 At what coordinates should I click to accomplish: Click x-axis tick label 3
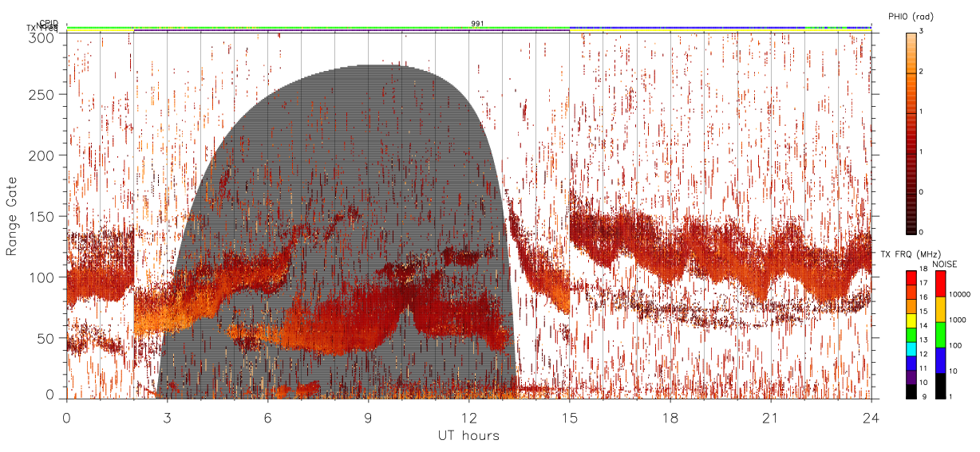point(167,417)
